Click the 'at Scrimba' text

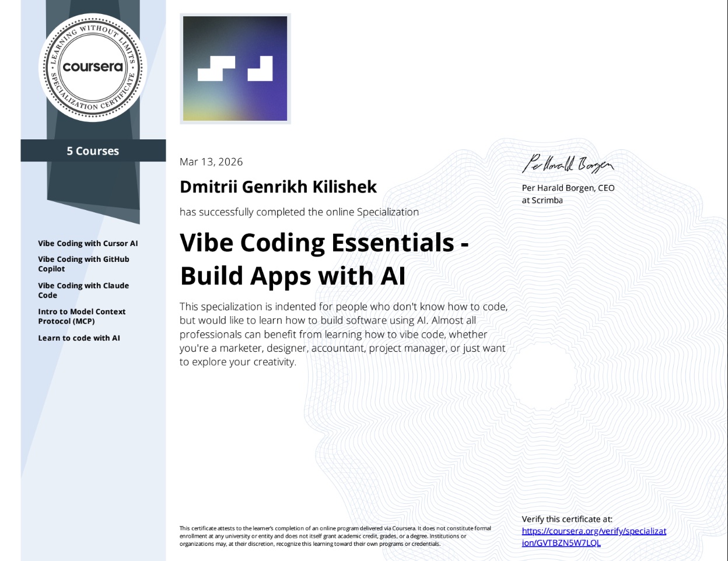point(542,200)
